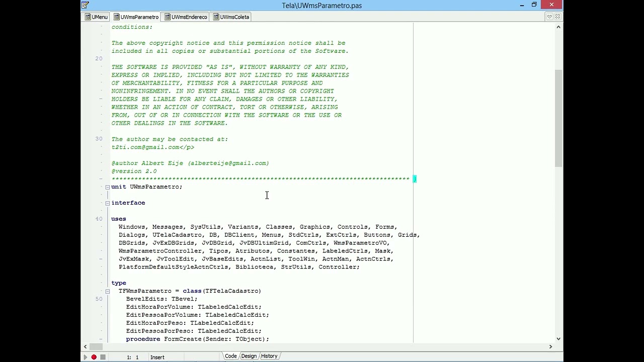Click 'BevelEdits: TBevel;' declaration

click(162, 299)
